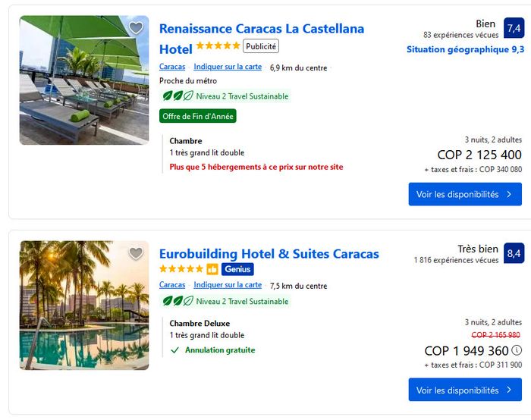Click Caracas link under Renaissance hotel

click(x=172, y=67)
